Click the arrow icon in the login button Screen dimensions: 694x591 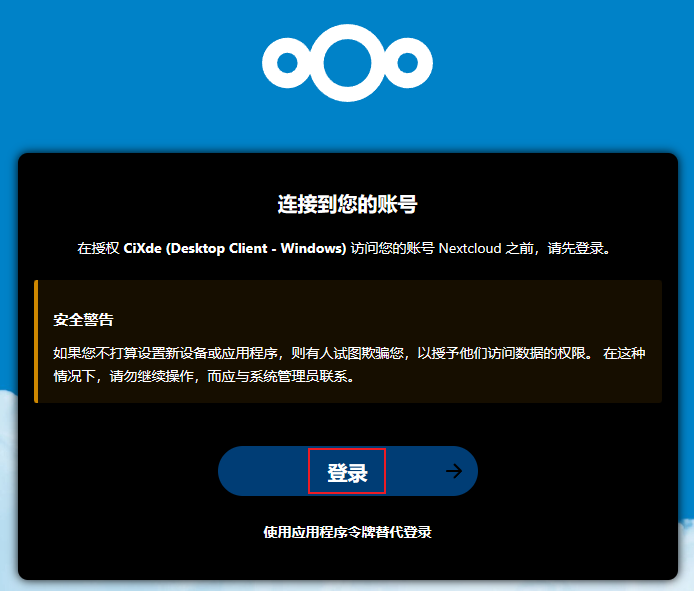click(454, 471)
